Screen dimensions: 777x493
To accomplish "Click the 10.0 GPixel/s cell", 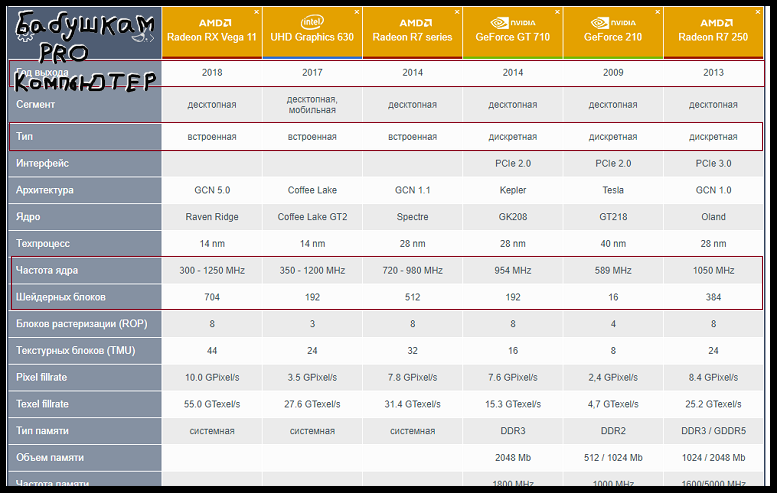I will pos(212,378).
